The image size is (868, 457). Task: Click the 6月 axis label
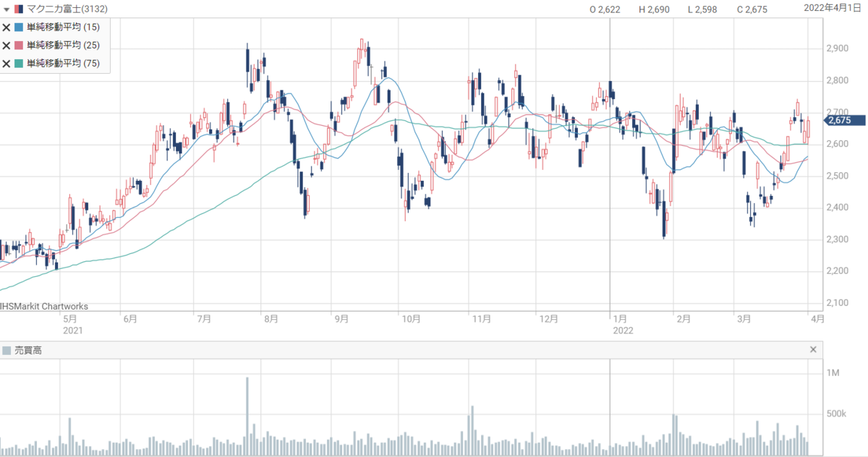[x=130, y=318]
